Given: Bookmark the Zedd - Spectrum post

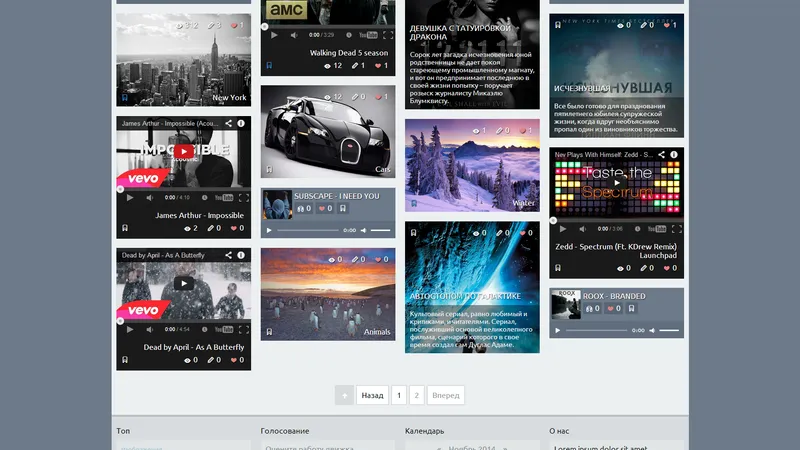Looking at the screenshot, I should pos(558,268).
